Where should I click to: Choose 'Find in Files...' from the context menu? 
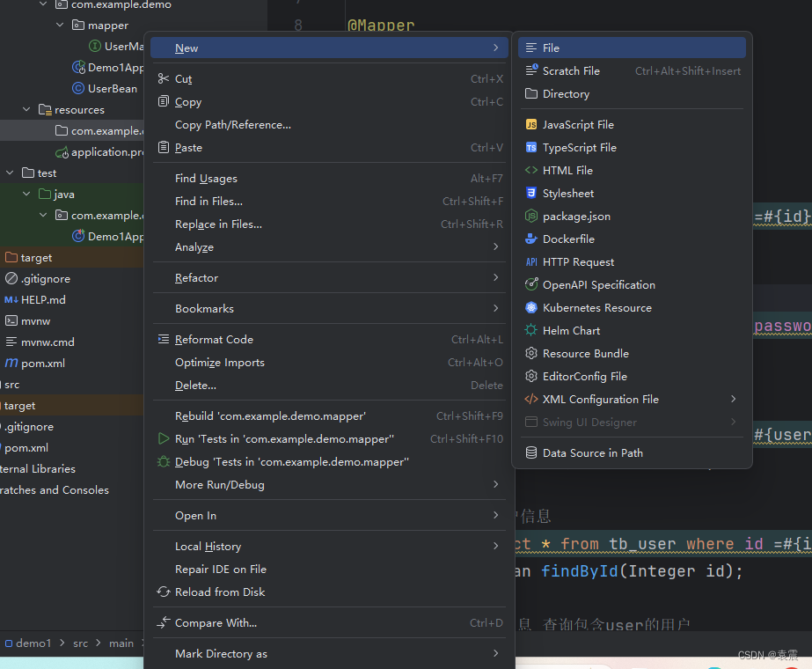click(209, 201)
